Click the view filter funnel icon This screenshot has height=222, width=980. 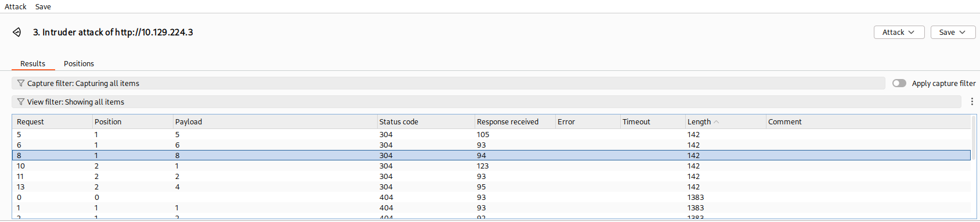pos(21,102)
